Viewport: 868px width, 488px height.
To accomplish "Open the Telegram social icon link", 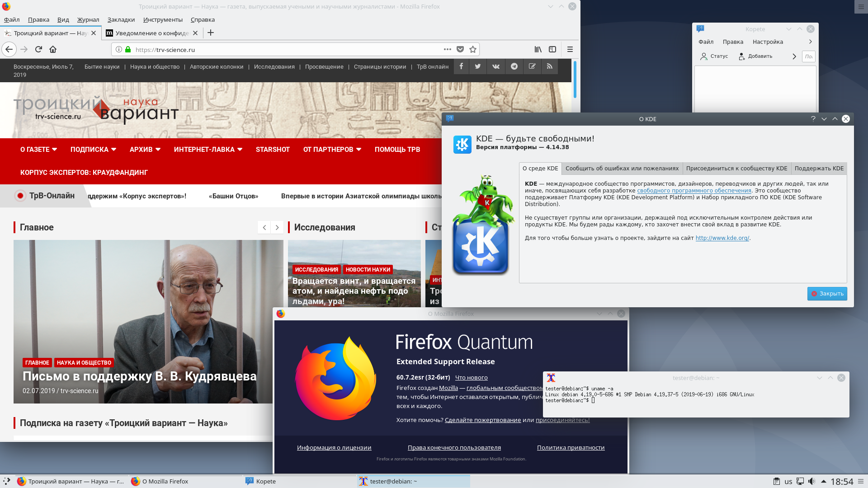I will (514, 66).
